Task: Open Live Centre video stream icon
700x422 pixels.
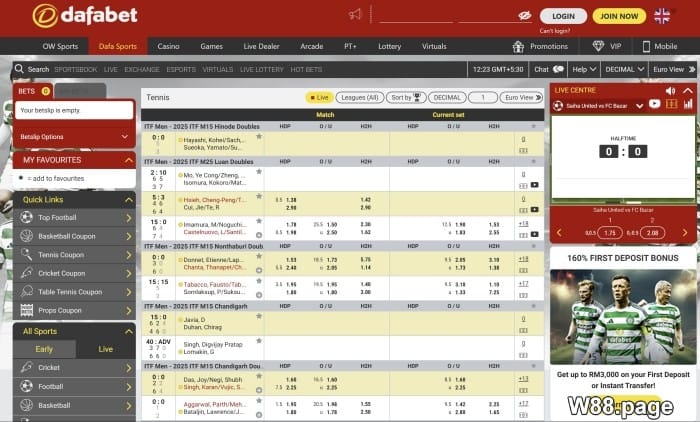Action: pyautogui.click(x=654, y=104)
